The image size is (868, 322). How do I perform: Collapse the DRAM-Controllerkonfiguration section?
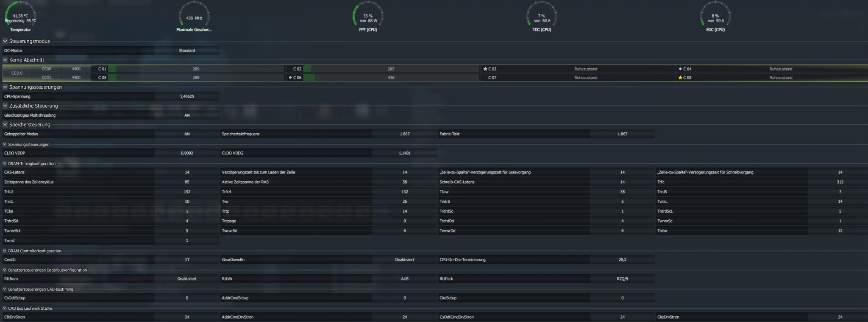(5, 251)
